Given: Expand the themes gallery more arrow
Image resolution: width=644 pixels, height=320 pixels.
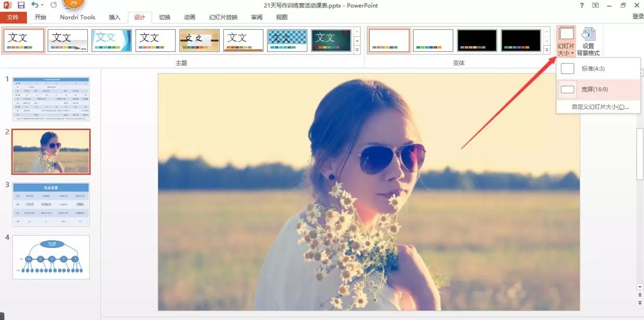Looking at the screenshot, I should click(x=357, y=50).
